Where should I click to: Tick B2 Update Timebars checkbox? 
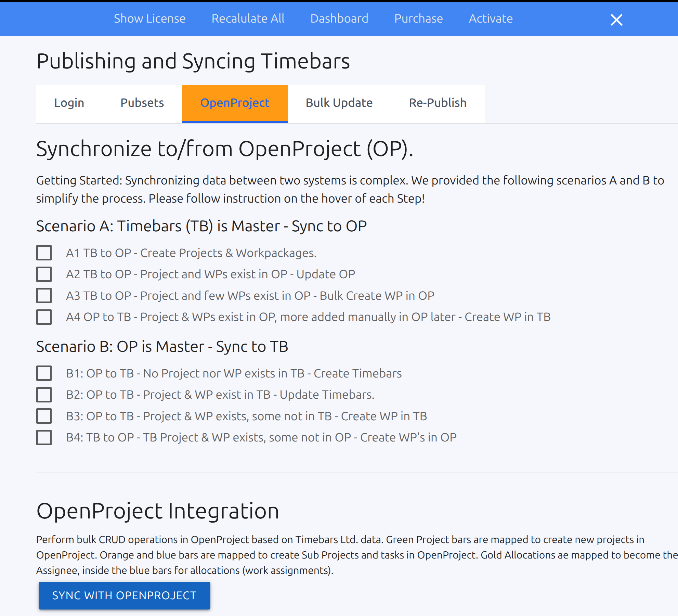tap(44, 395)
